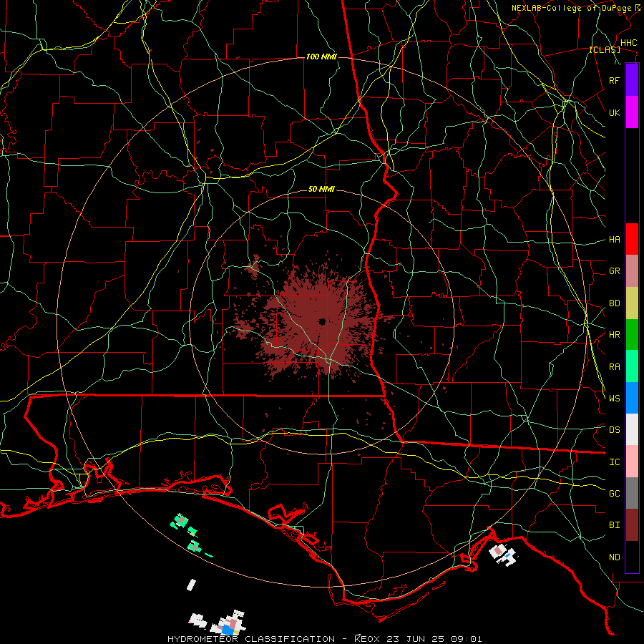Select the yellow BD legend color swatch

tap(632, 303)
